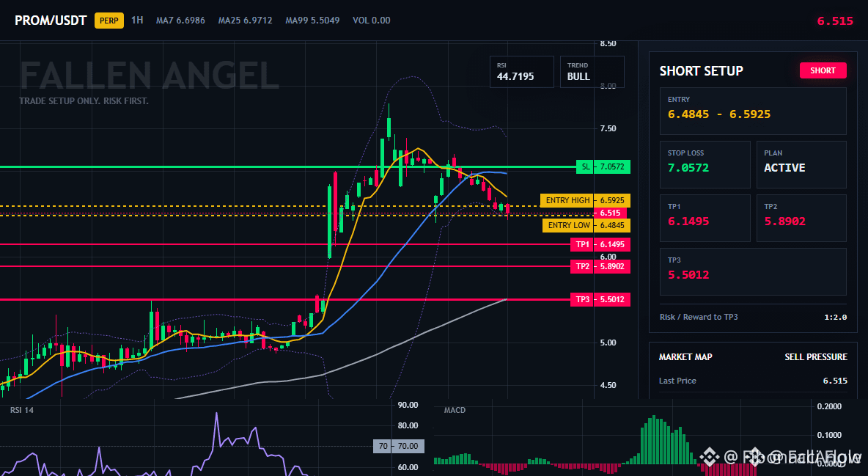Click the ENTRY LOW 6.4845 chart label
Image resolution: width=868 pixels, height=476 pixels.
click(586, 225)
